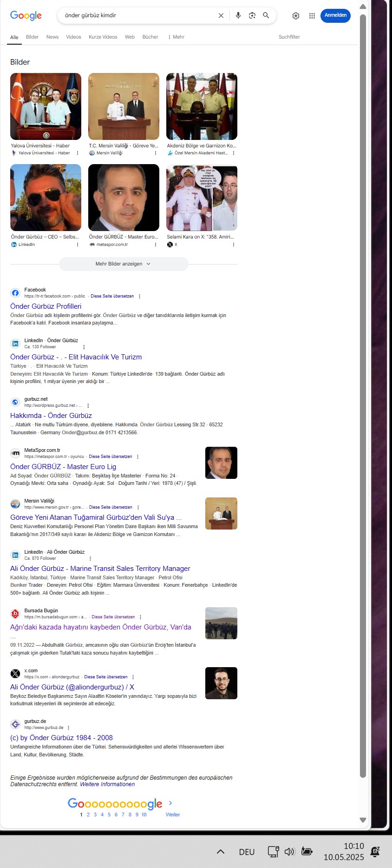This screenshot has width=392, height=868.
Task: Clear the search query with X icon
Action: [221, 15]
